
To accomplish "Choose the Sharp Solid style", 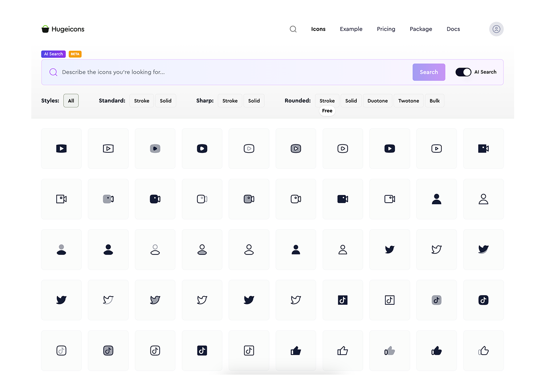I will (x=254, y=101).
